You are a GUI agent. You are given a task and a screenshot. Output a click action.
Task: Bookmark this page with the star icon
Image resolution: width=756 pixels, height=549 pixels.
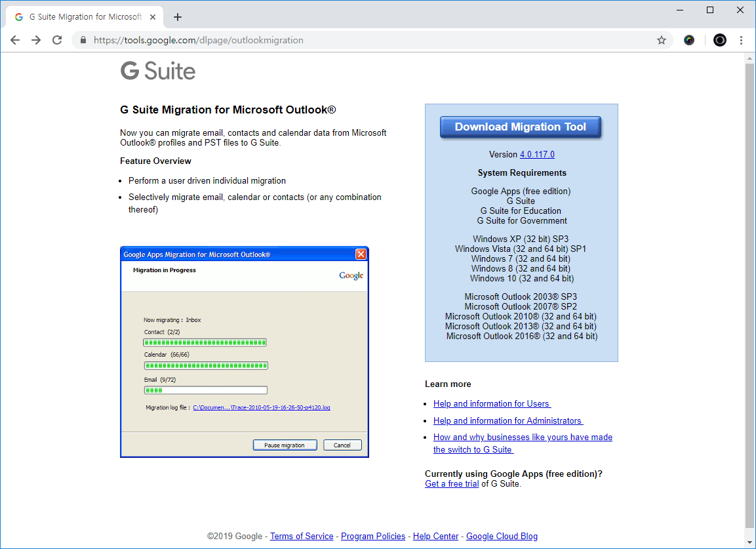tap(662, 40)
